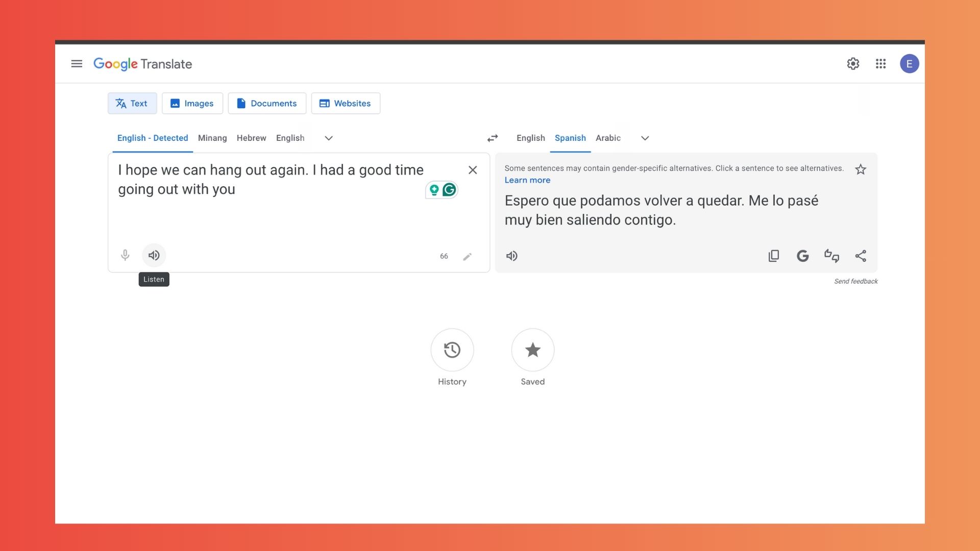Listen to the source English text
Viewport: 980px width, 551px height.
pos(154,255)
